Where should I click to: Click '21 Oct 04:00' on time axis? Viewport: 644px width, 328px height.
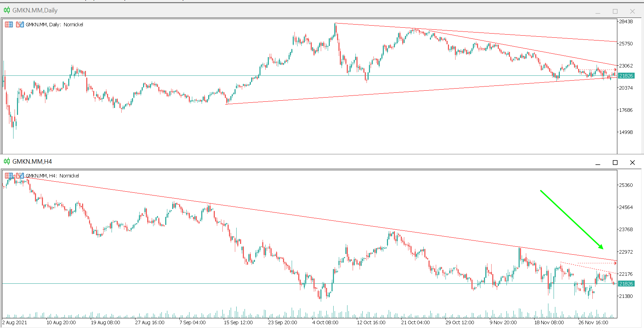pos(415,322)
